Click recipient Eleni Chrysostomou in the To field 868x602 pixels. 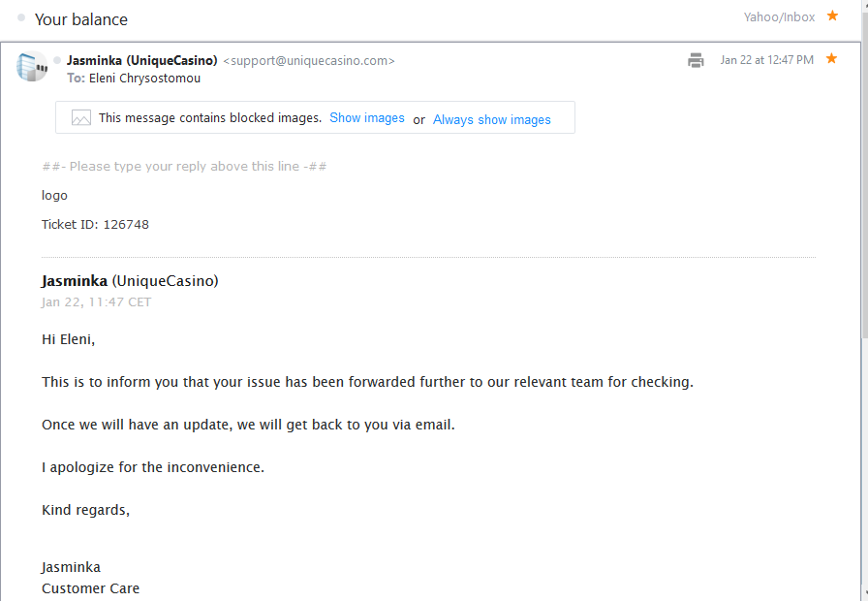pos(145,78)
